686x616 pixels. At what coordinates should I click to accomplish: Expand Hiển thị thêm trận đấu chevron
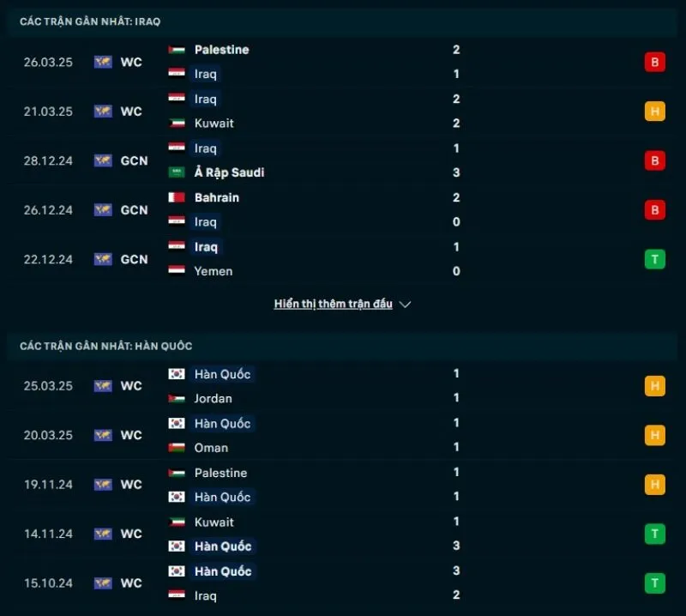click(404, 304)
